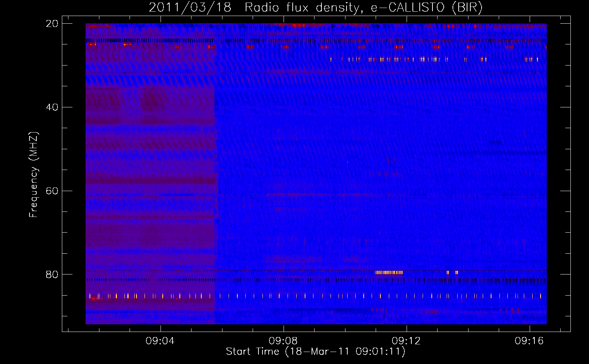Click the 20 MHz frequency tick label
The width and height of the screenshot is (589, 364).
(x=52, y=24)
